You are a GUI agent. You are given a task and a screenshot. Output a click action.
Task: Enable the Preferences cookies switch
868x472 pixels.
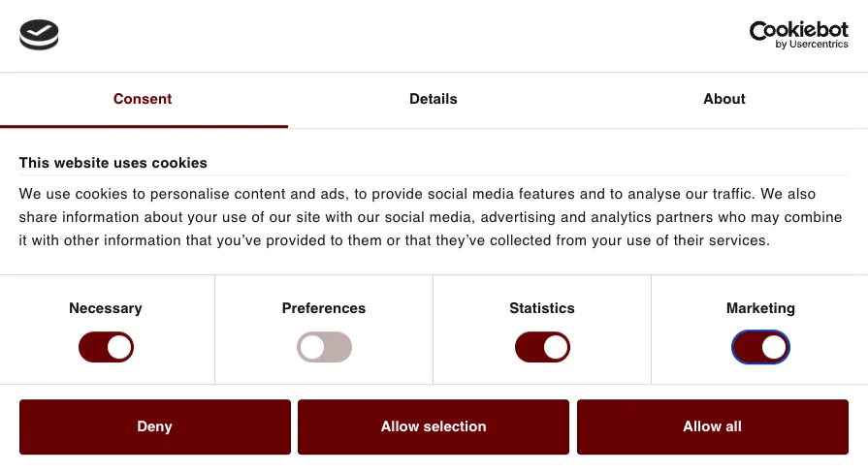tap(324, 348)
